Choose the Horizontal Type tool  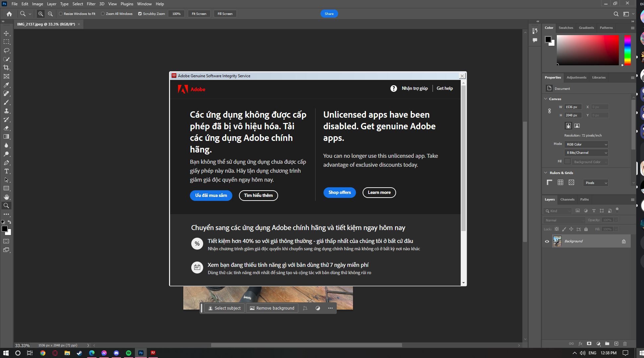coord(6,171)
